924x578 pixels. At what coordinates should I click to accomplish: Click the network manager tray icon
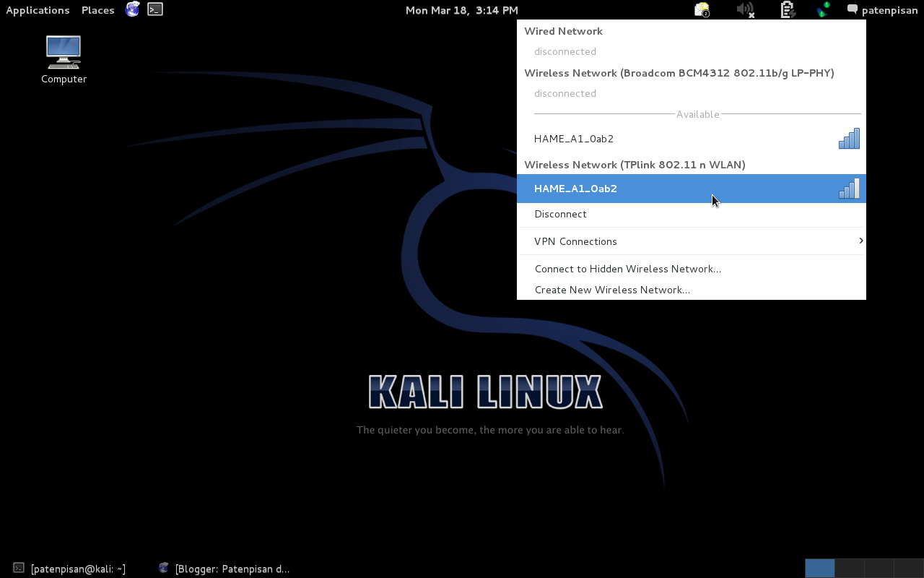tap(823, 9)
